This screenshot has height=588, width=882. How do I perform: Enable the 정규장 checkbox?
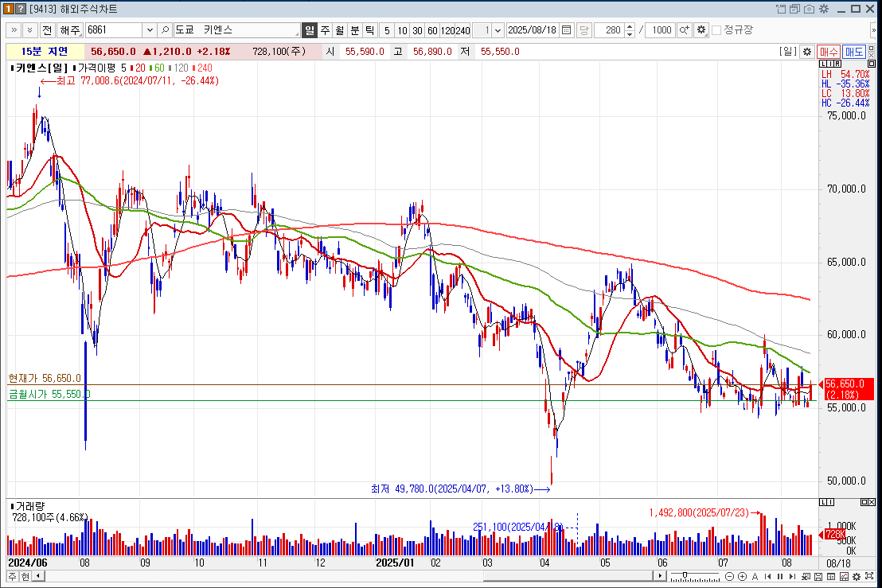[716, 30]
